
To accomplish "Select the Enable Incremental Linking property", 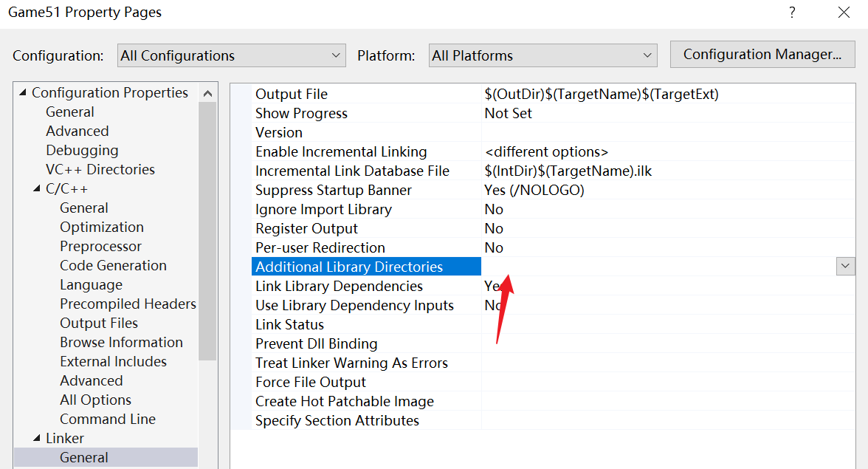I will 341,152.
